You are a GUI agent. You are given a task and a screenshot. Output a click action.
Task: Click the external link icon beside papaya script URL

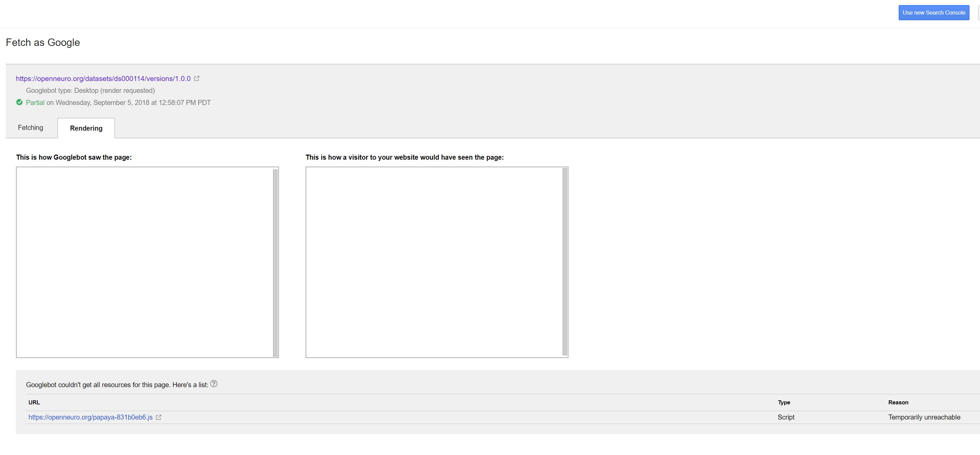coord(158,417)
